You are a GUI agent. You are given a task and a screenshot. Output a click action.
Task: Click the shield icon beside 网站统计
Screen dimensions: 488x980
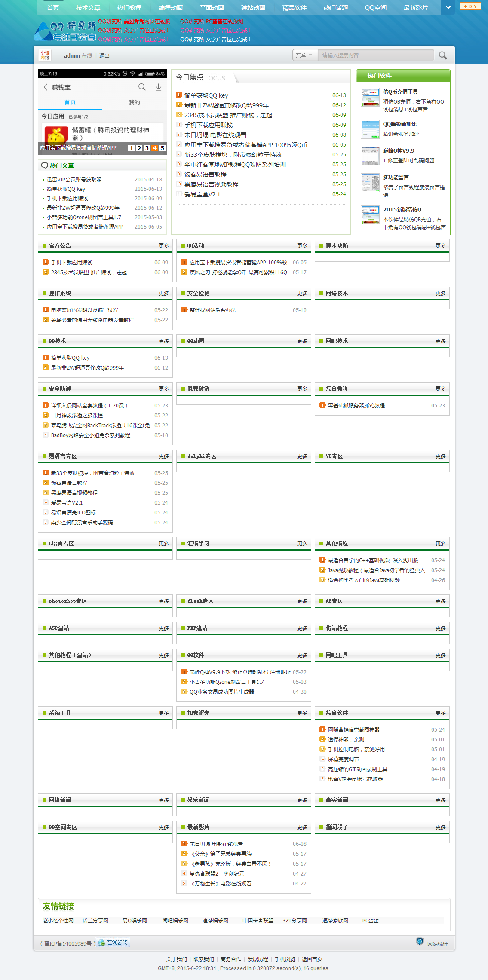(420, 942)
